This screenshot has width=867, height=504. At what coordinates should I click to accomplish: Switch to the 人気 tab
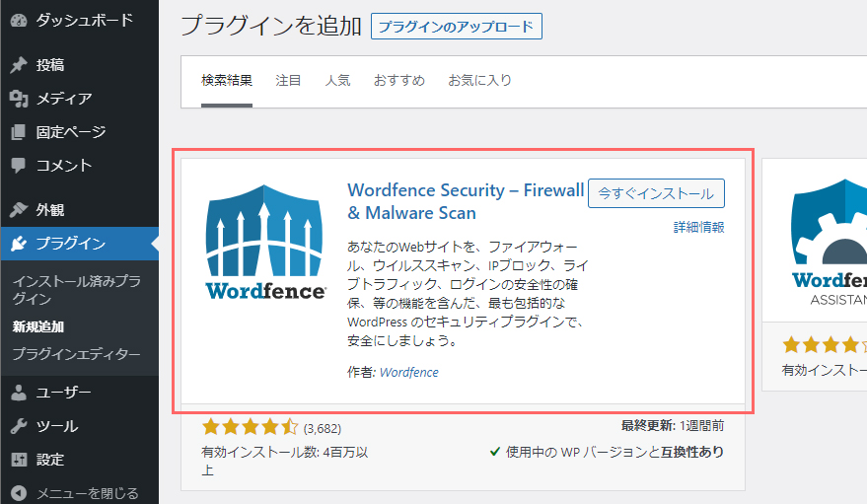coord(337,81)
